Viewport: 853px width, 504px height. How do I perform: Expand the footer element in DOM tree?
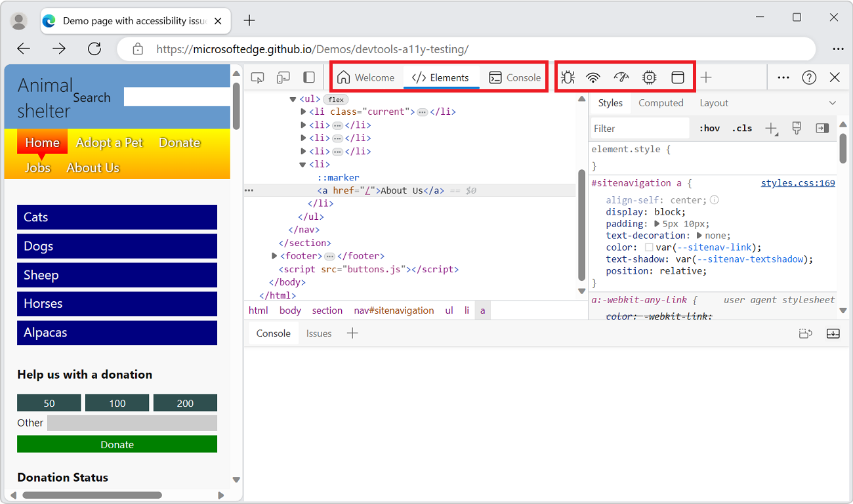tap(274, 256)
